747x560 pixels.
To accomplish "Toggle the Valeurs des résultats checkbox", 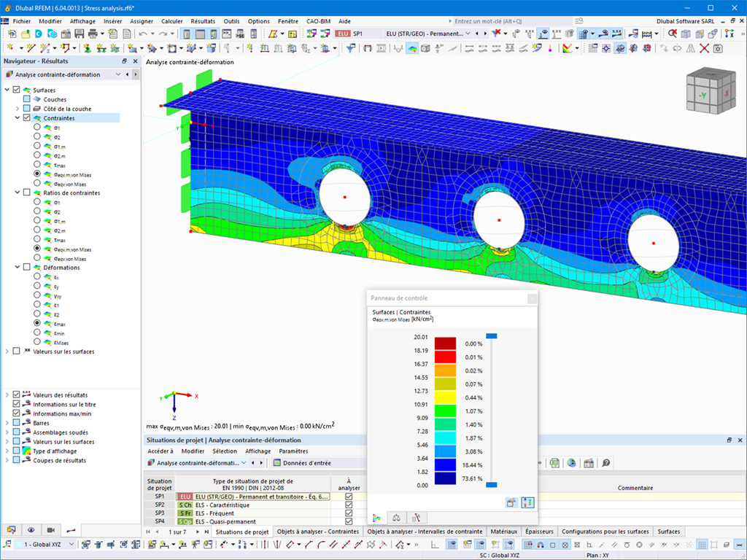I will [x=17, y=394].
